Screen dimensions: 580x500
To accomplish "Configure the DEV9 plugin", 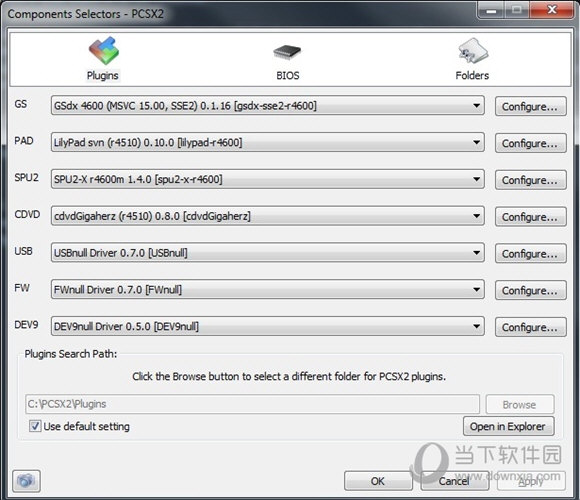I will (x=530, y=327).
